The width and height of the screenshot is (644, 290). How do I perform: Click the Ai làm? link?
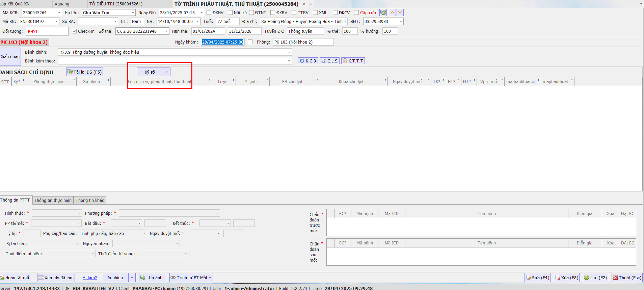coord(90,278)
